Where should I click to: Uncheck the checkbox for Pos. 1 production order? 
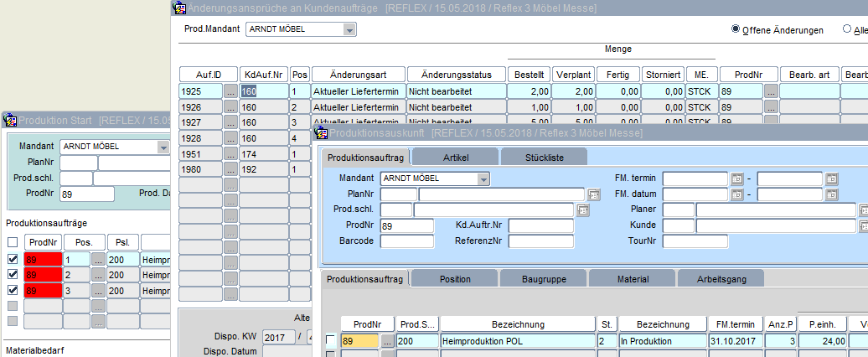(x=12, y=260)
